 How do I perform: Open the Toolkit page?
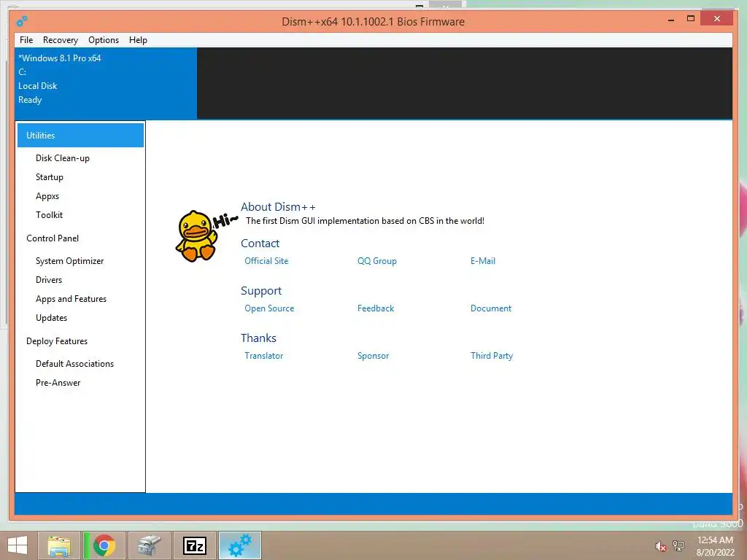click(x=49, y=215)
